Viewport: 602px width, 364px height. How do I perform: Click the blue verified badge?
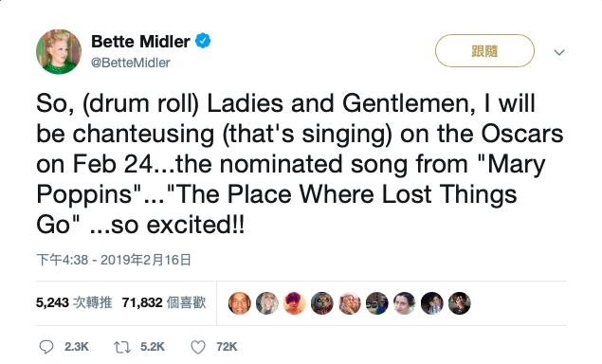click(x=203, y=41)
